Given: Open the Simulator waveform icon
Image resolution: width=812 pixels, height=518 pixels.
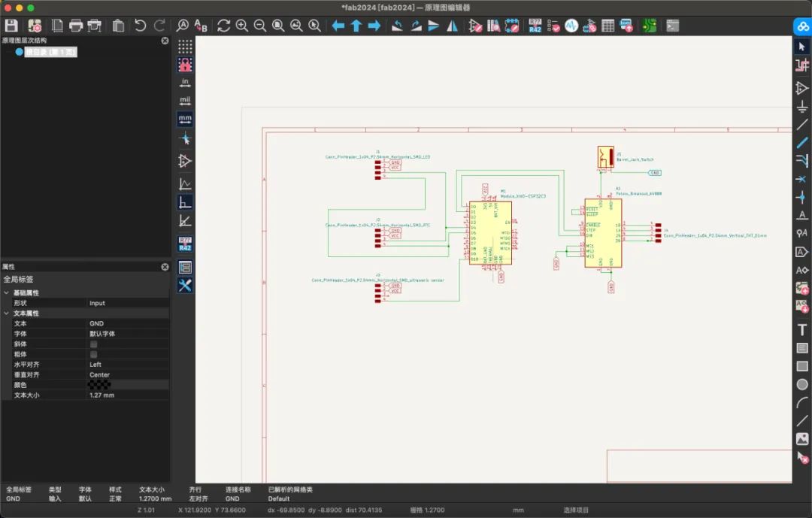Looking at the screenshot, I should [571, 26].
